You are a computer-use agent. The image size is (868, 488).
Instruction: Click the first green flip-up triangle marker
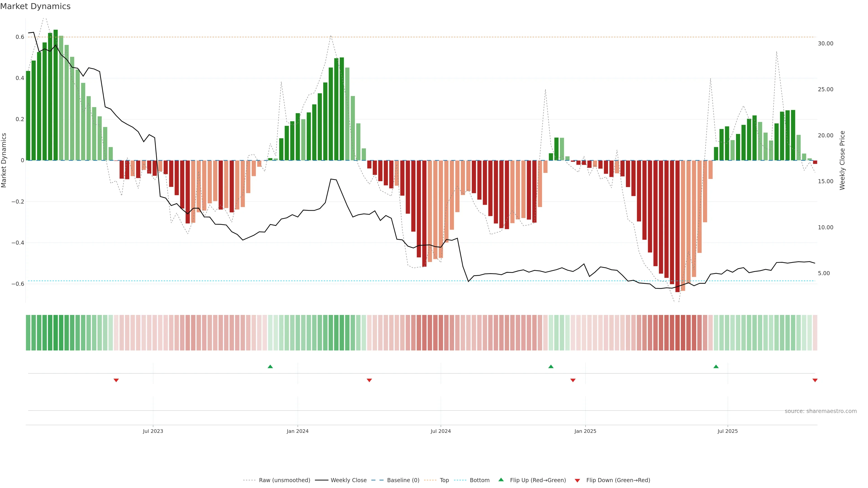coord(270,366)
